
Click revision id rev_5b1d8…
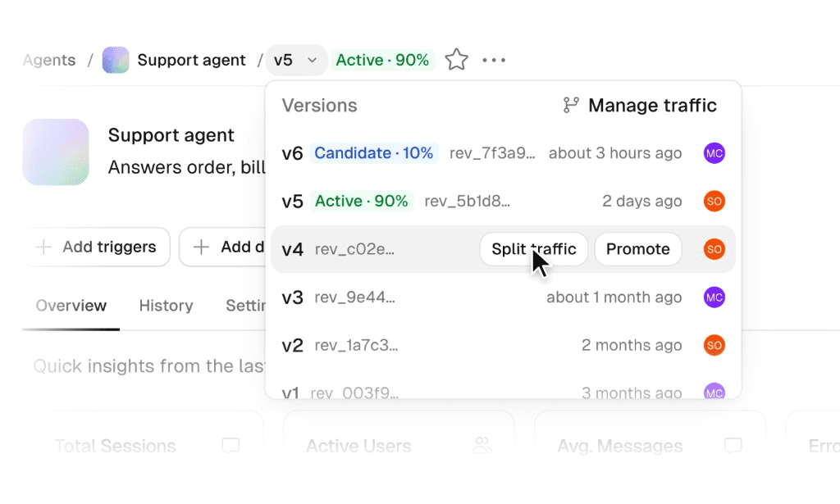point(467,202)
